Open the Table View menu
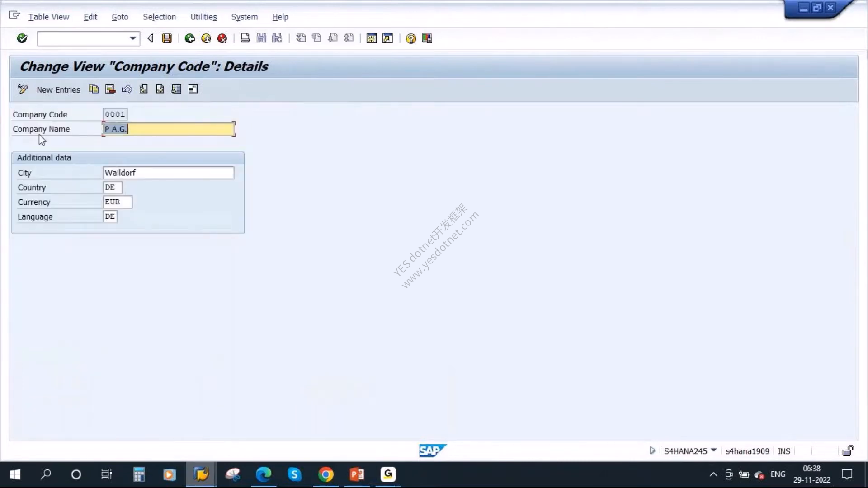This screenshot has width=868, height=488. point(48,17)
